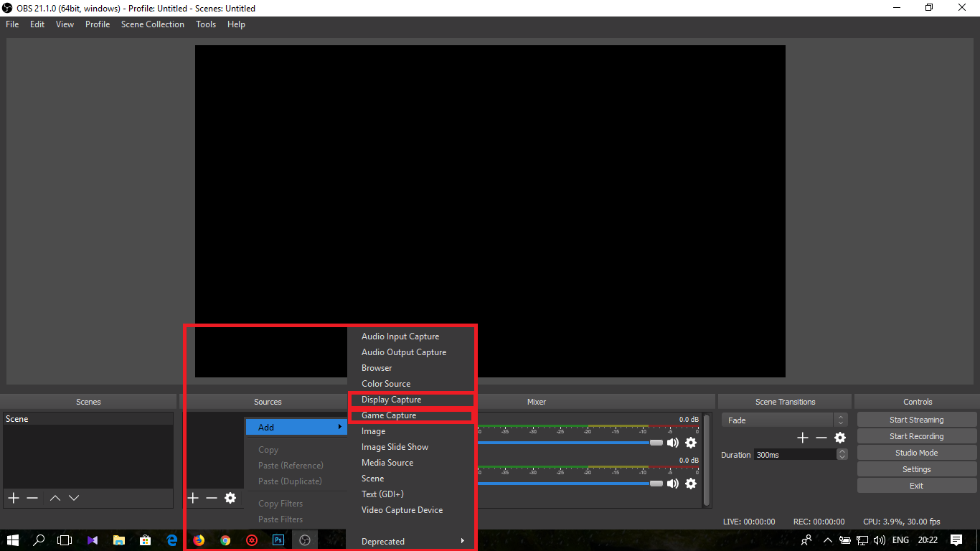980x551 pixels.
Task: Open the red gear app in taskbar
Action: 252,540
